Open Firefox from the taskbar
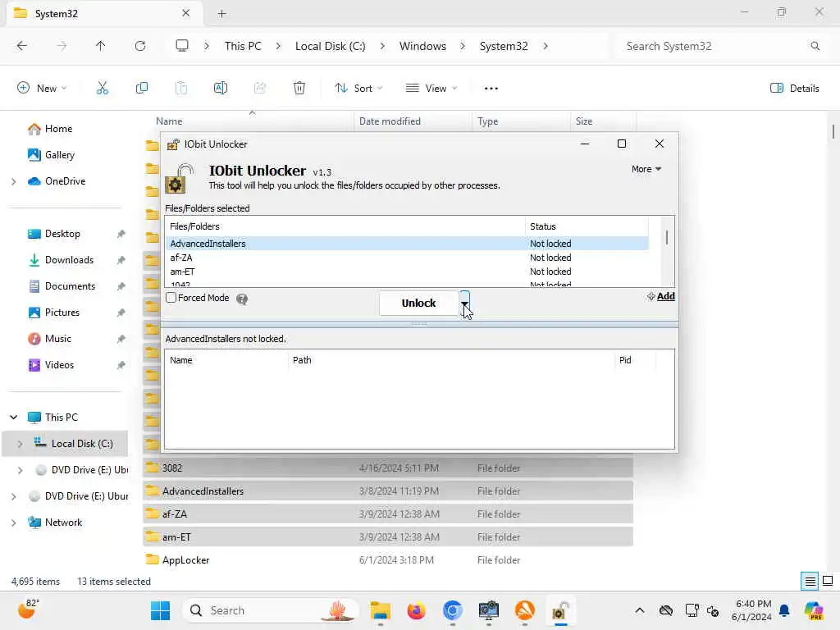 tap(416, 610)
